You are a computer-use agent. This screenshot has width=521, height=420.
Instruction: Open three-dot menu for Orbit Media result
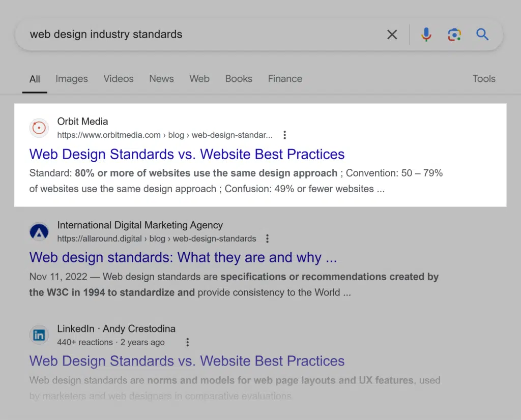(x=284, y=135)
